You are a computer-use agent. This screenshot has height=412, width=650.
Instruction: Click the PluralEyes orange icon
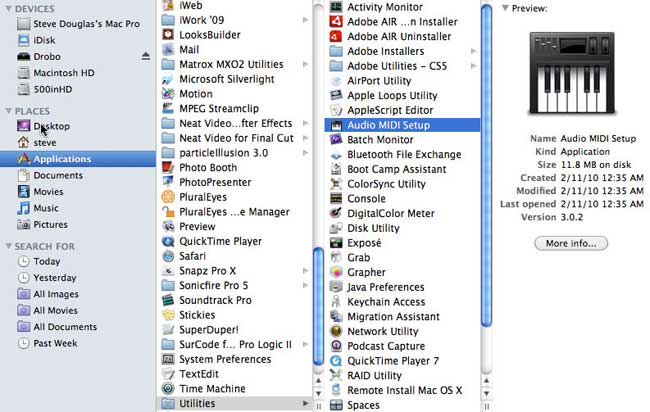tap(168, 197)
